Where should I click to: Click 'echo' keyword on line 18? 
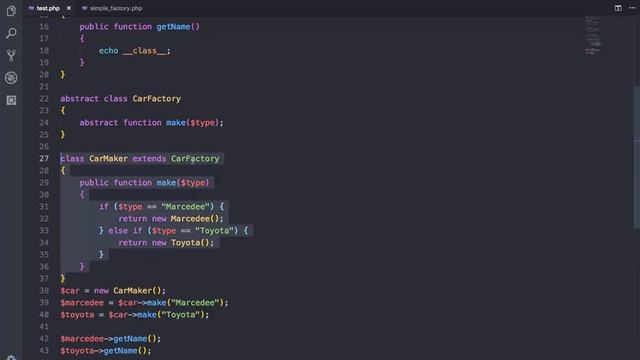coord(108,51)
